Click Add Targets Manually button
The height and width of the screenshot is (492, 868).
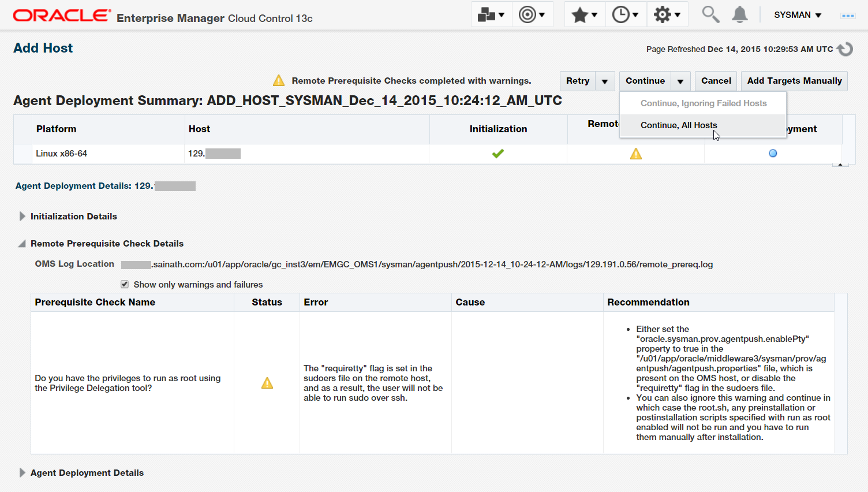point(794,81)
